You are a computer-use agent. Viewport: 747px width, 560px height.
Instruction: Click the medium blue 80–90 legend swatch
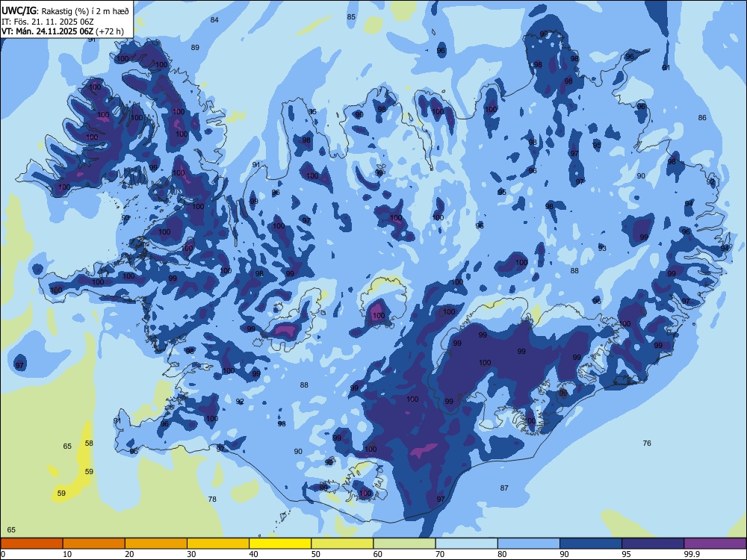coord(529,544)
